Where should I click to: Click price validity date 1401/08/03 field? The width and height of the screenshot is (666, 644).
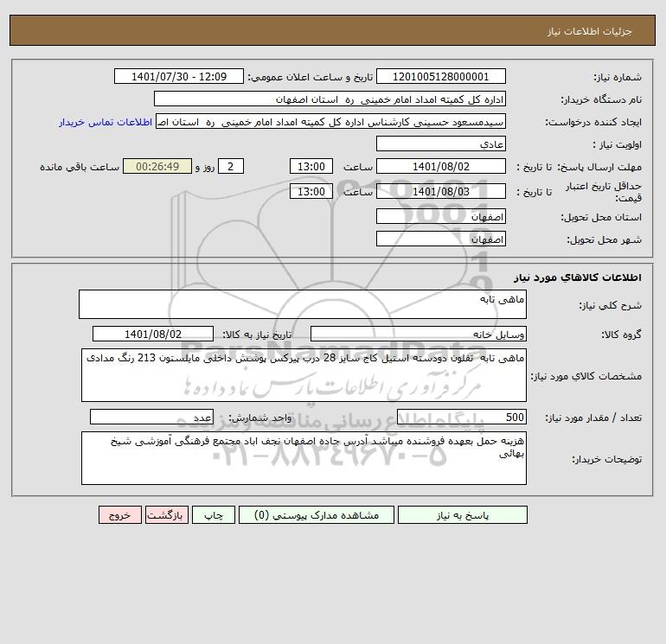441,191
